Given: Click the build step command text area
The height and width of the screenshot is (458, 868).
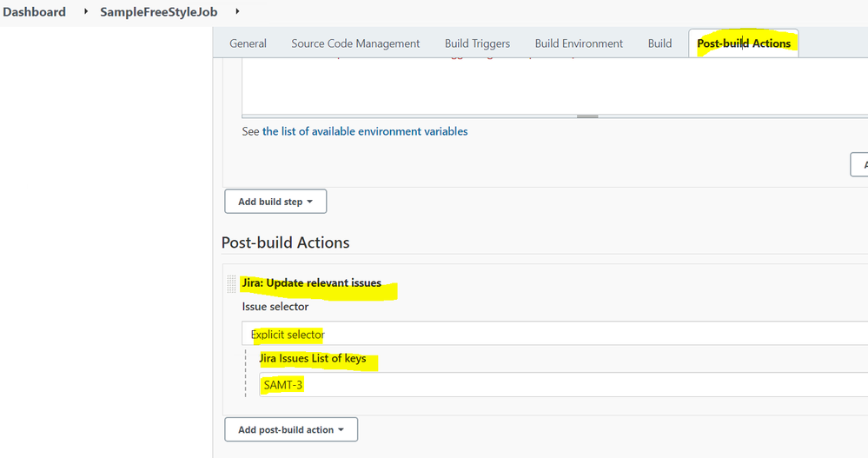Looking at the screenshot, I should pyautogui.click(x=554, y=86).
